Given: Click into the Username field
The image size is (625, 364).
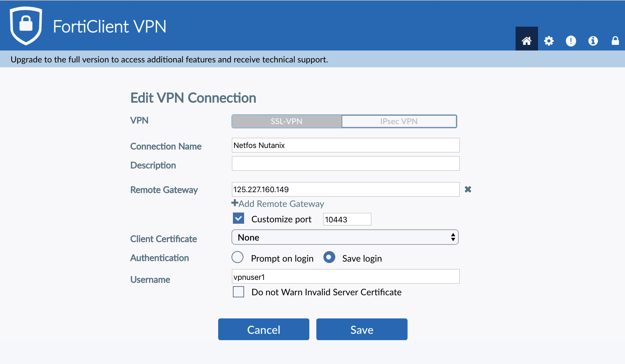Looking at the screenshot, I should [x=346, y=276].
